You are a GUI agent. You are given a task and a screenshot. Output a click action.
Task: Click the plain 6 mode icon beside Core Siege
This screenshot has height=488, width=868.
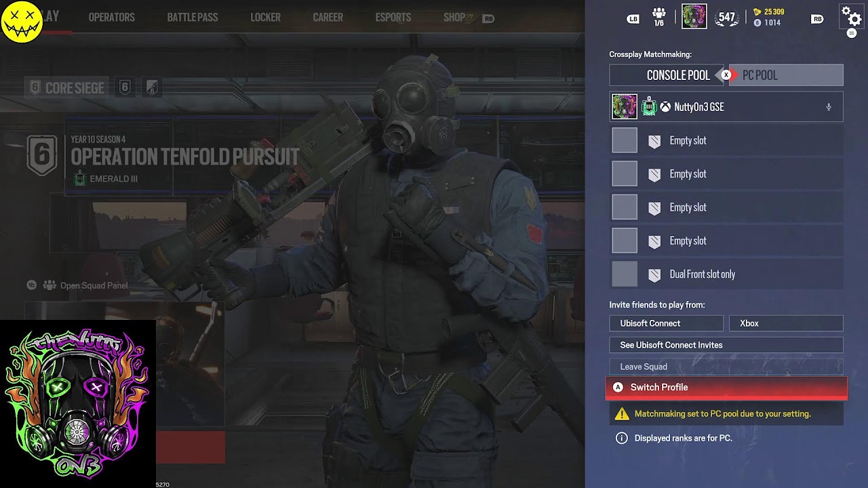click(x=125, y=87)
